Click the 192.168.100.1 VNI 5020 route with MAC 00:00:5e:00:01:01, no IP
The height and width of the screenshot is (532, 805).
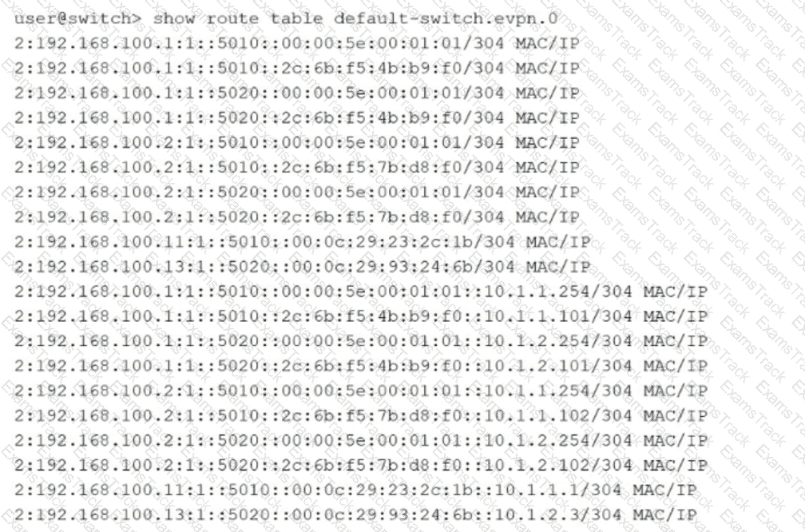pyautogui.click(x=297, y=93)
